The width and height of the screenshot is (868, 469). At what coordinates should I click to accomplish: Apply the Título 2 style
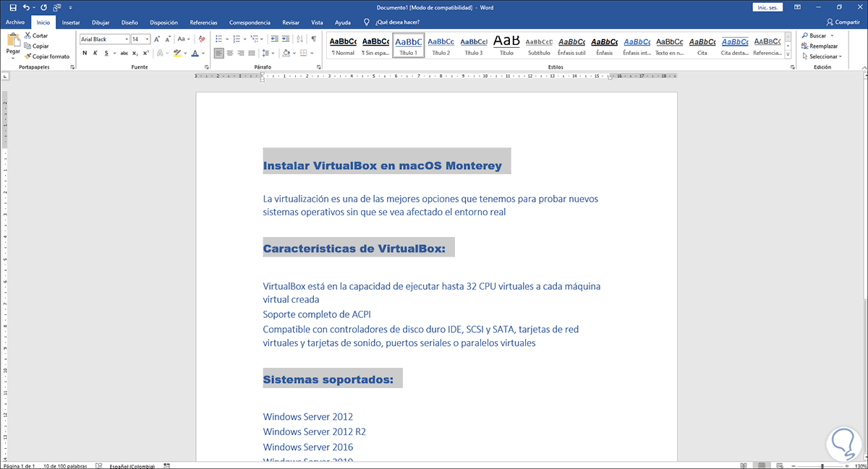(x=441, y=46)
